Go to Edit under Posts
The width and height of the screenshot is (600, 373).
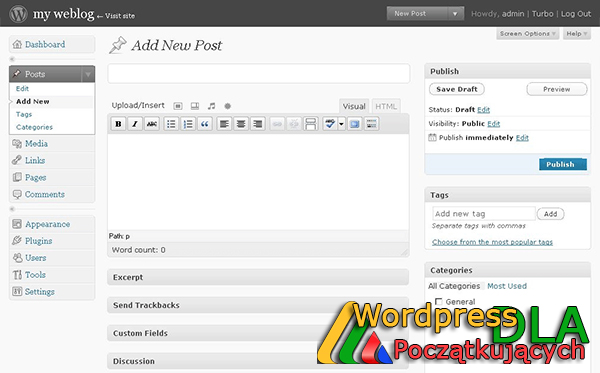22,89
